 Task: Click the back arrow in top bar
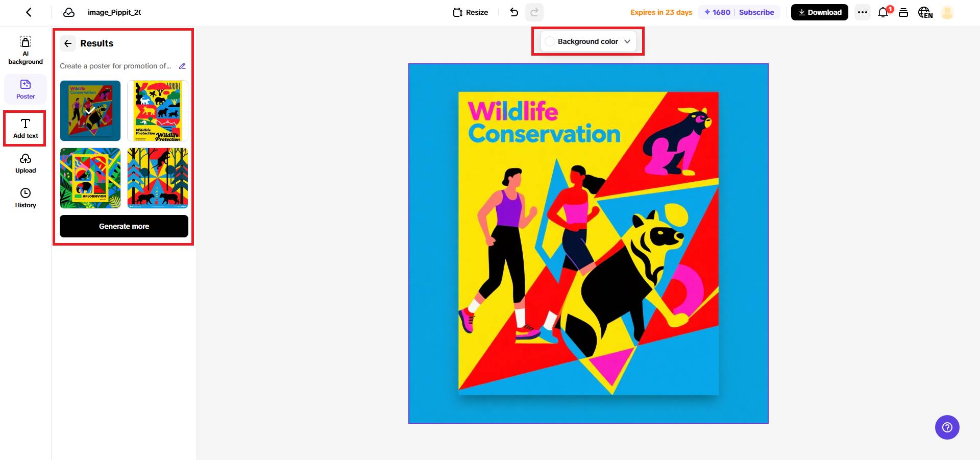pyautogui.click(x=29, y=12)
